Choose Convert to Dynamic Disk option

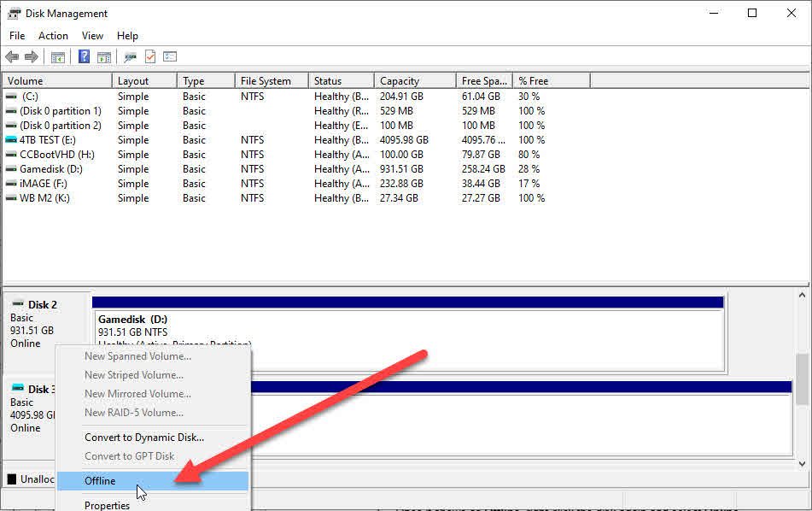point(143,438)
